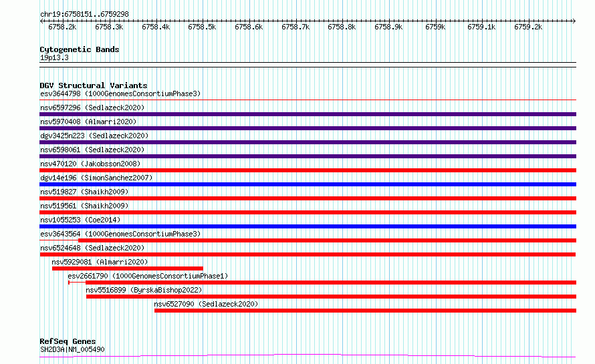The height and width of the screenshot is (364, 595).
Task: Click the thin red bar under esv3644798
Action: pos(308,100)
